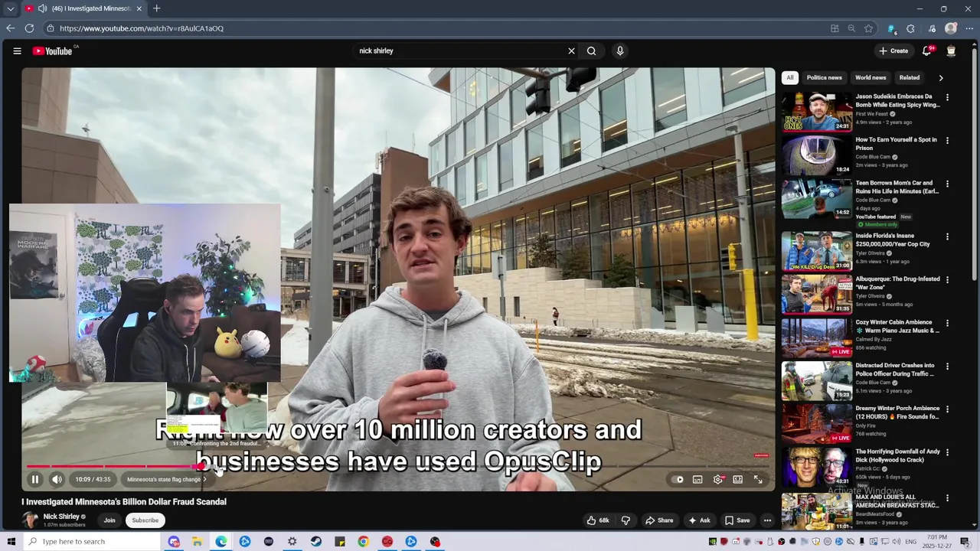Mute the video volume
980x551 pixels.
pos(57,480)
